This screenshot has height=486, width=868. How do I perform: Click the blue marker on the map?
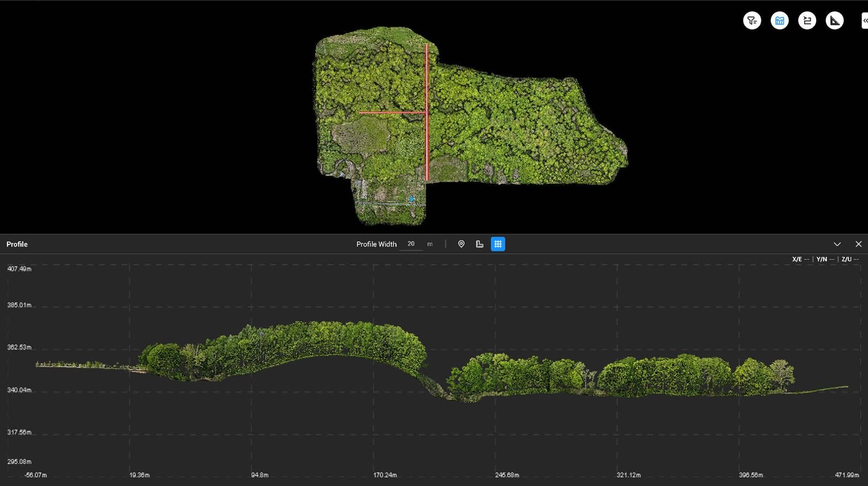pos(412,199)
